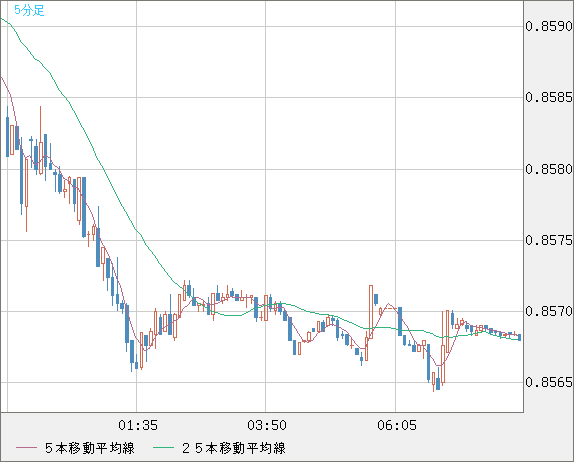Image resolution: width=574 pixels, height=462 pixels.
Task: Click the 0.8575 price axis label
Action: click(548, 241)
